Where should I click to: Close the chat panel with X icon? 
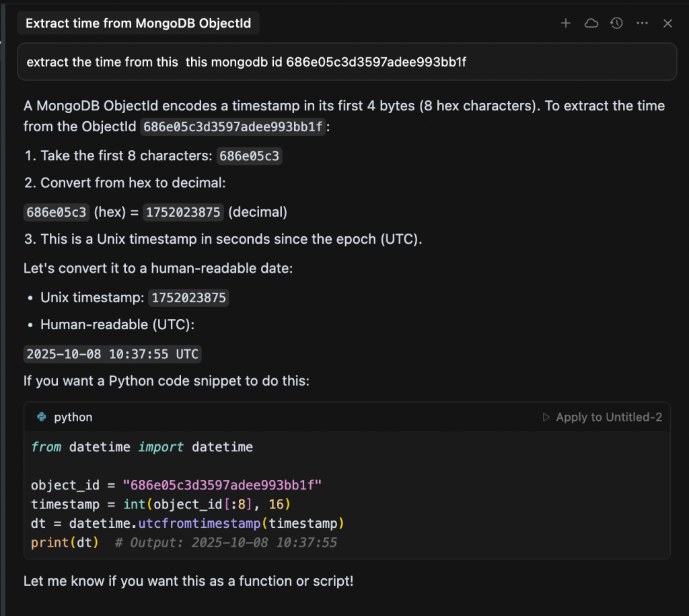667,24
